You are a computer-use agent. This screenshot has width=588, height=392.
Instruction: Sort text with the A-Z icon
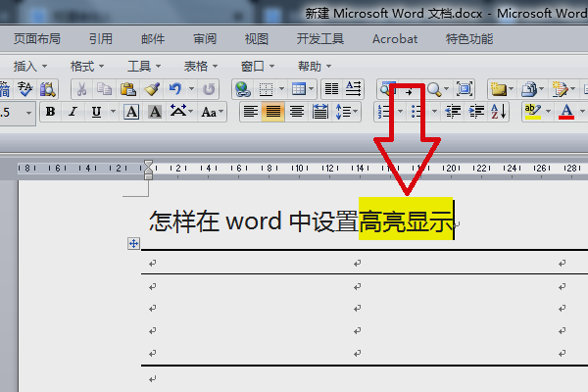click(x=499, y=112)
